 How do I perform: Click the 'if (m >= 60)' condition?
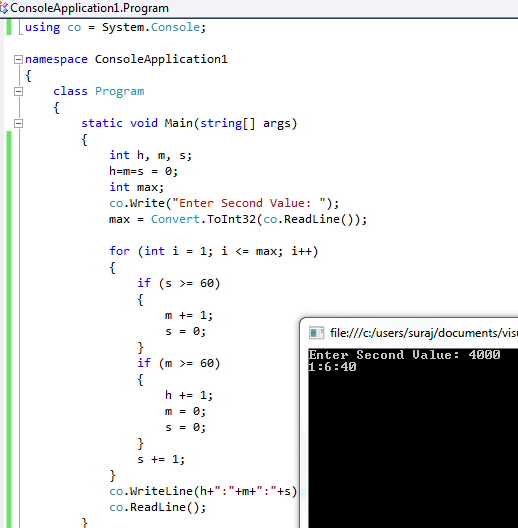pos(179,363)
